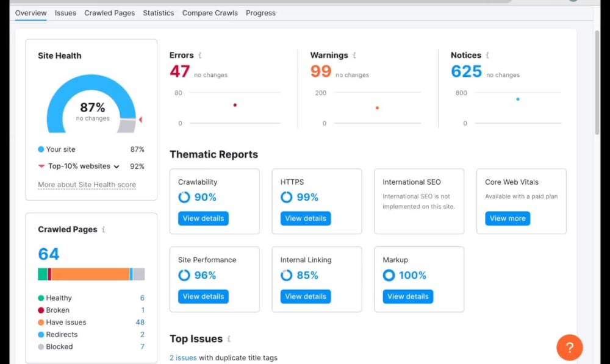This screenshot has width=610, height=364.
Task: Click the Site Performance 96% score
Action: pos(205,276)
